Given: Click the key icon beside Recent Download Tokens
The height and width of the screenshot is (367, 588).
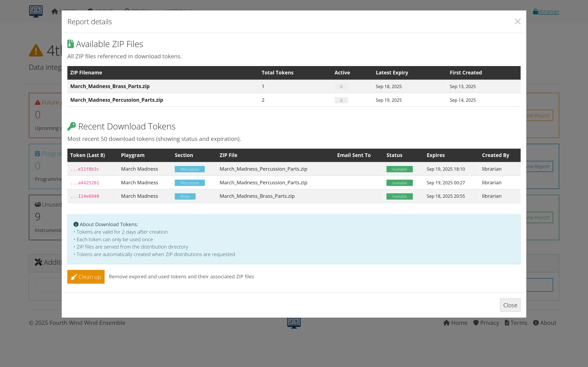Looking at the screenshot, I should click(71, 126).
